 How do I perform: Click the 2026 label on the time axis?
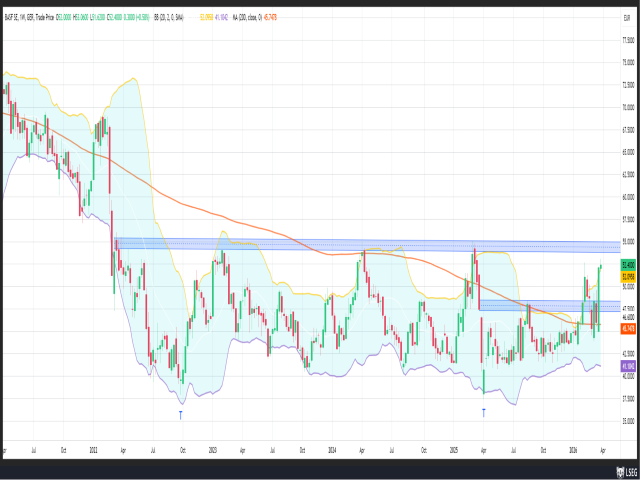pyautogui.click(x=573, y=449)
